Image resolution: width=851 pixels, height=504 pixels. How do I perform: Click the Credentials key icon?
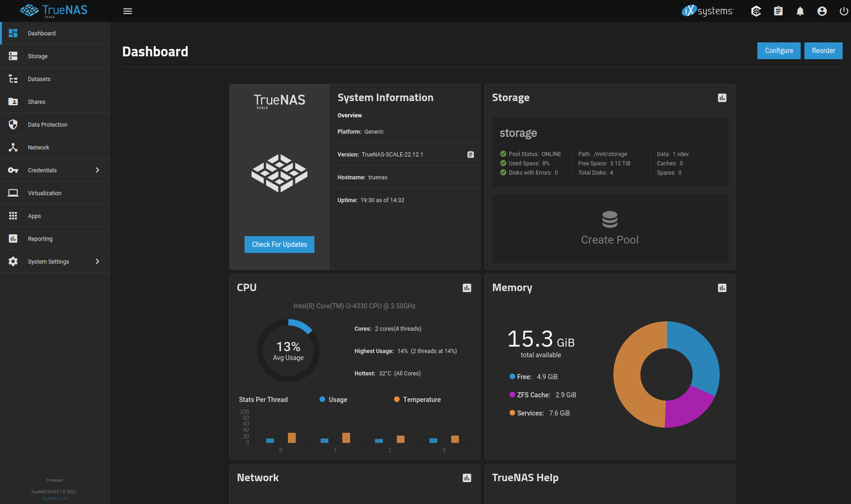(13, 170)
